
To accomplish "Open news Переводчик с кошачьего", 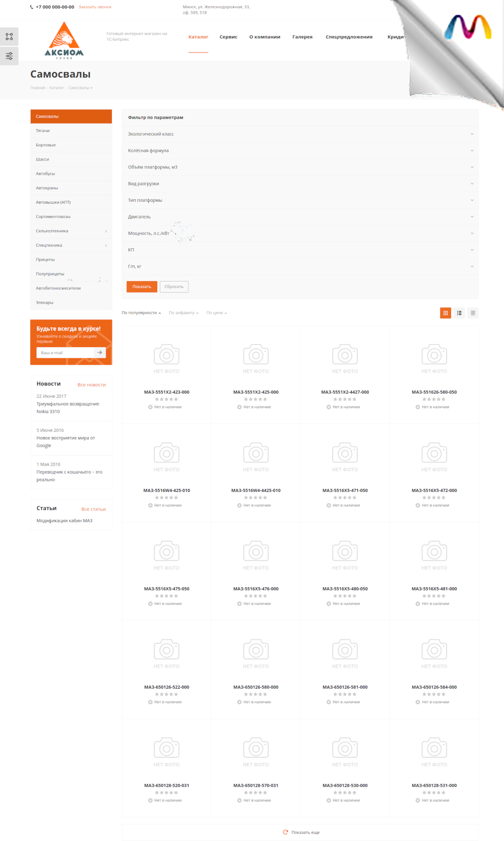I will [x=69, y=476].
